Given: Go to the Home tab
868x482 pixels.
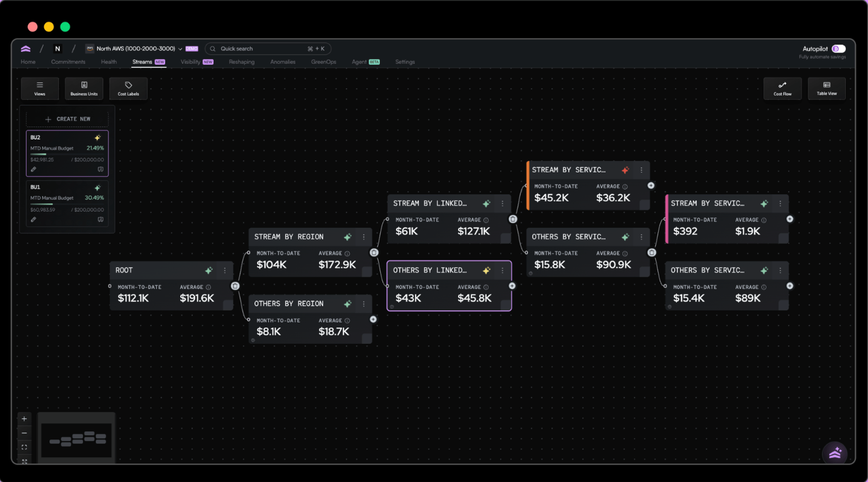Looking at the screenshot, I should (x=28, y=62).
